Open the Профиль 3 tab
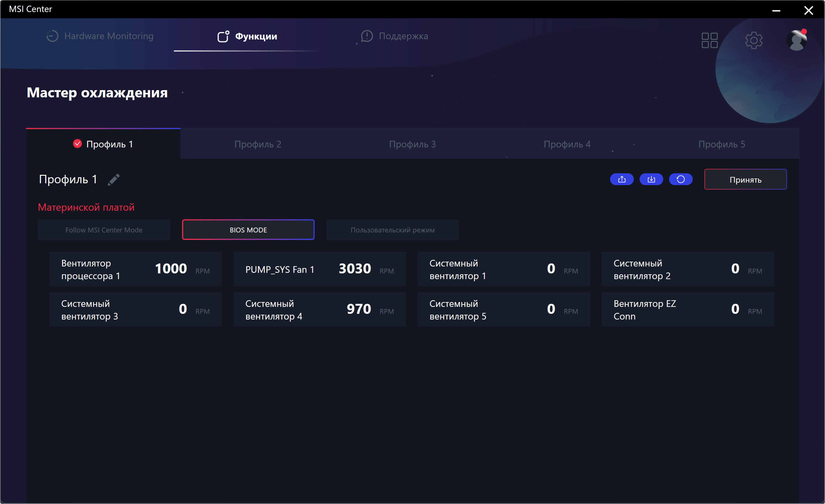825x504 pixels. click(412, 144)
